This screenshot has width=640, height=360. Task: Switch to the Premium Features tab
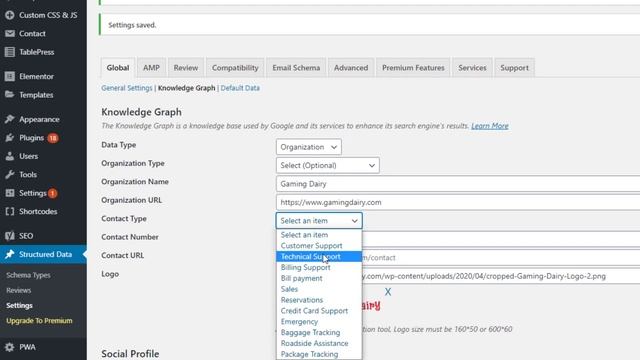coord(413,68)
